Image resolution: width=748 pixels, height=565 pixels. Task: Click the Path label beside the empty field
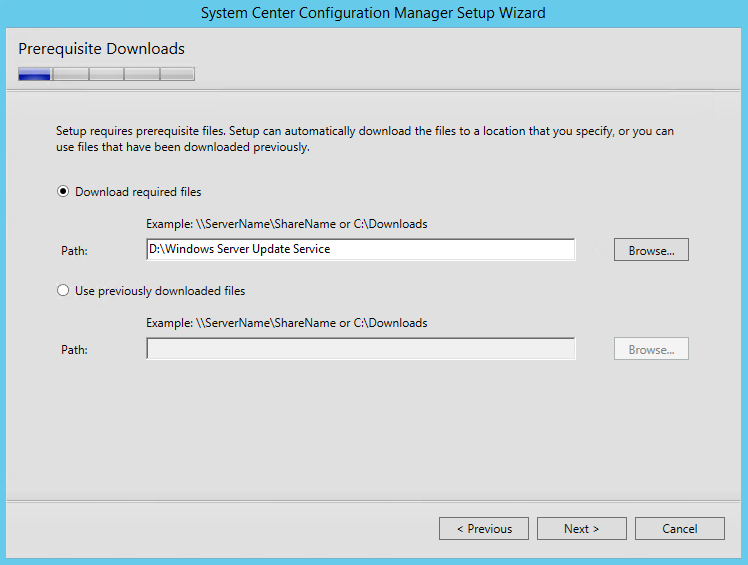(x=74, y=350)
